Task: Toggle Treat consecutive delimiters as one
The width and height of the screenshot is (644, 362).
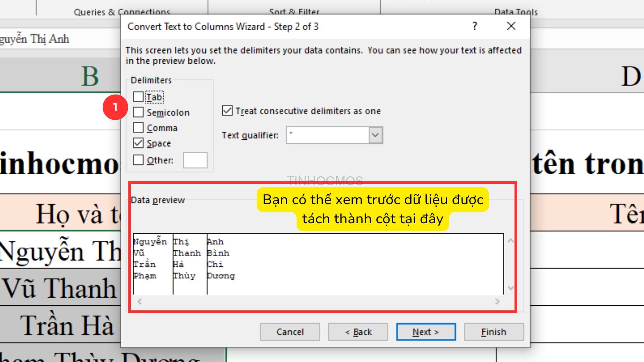Action: pos(227,111)
